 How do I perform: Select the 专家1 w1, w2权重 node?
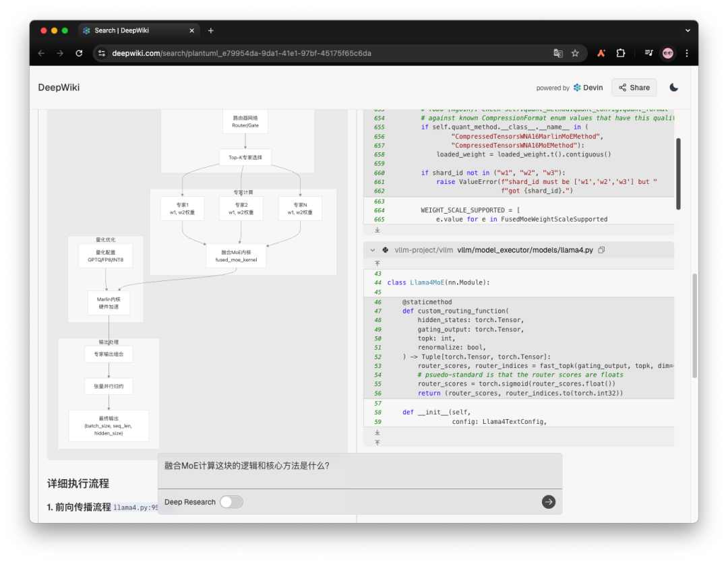coord(182,208)
